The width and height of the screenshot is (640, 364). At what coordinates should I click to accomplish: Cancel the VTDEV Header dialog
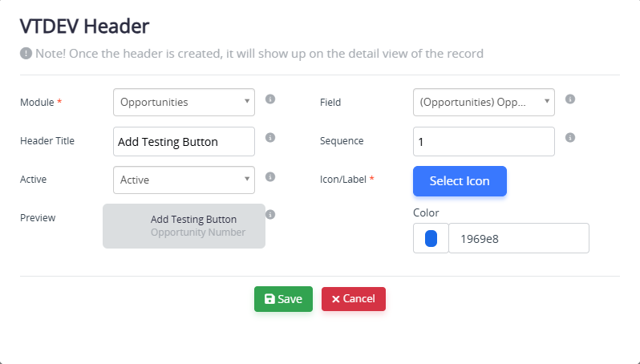click(354, 299)
